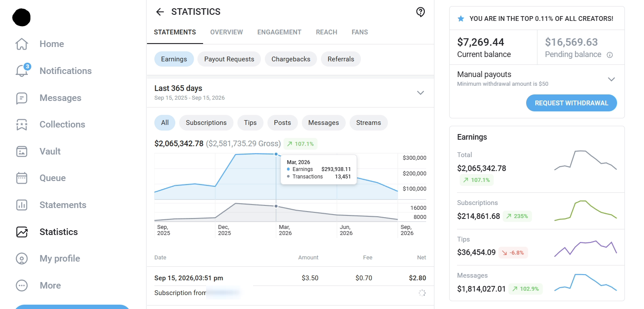This screenshot has width=644, height=309.
Task: Click the Total earnings sparkline chart
Action: [586, 161]
